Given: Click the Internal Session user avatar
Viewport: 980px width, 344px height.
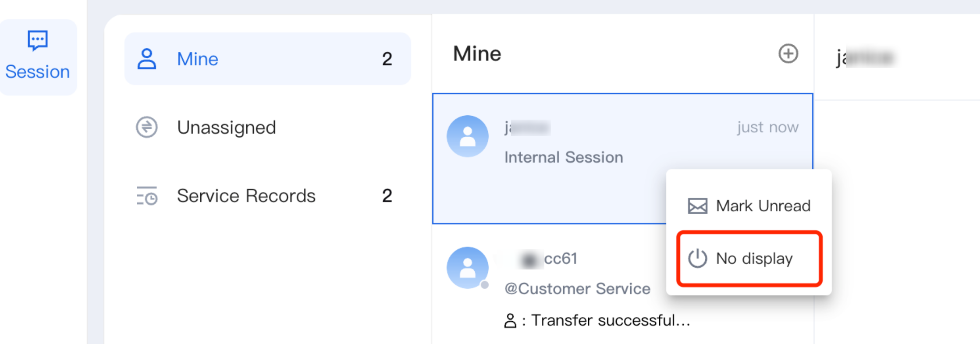Looking at the screenshot, I should [x=467, y=136].
